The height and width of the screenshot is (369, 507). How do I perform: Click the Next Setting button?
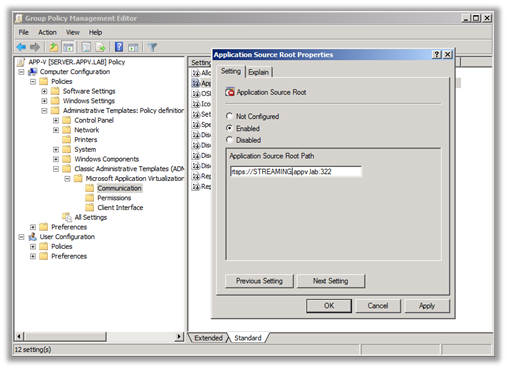tap(331, 281)
